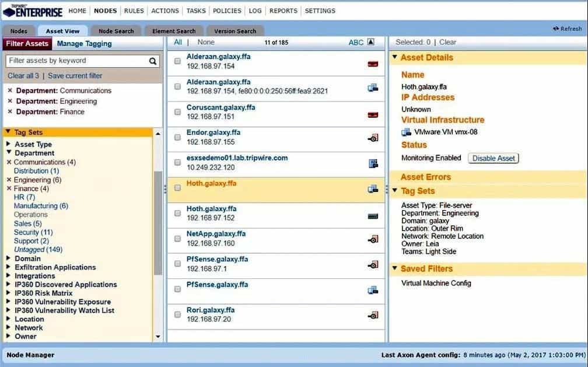Expand the Location tag set
The image size is (588, 367).
tap(8, 319)
